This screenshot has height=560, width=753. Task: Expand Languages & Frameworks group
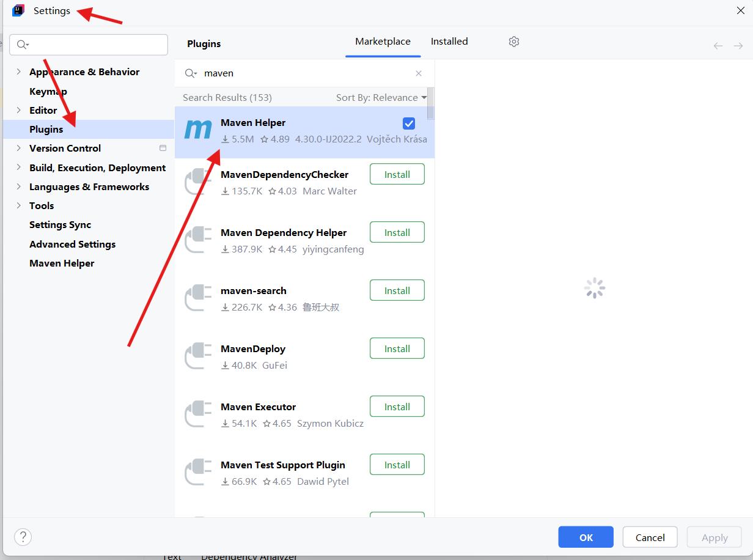tap(18, 186)
